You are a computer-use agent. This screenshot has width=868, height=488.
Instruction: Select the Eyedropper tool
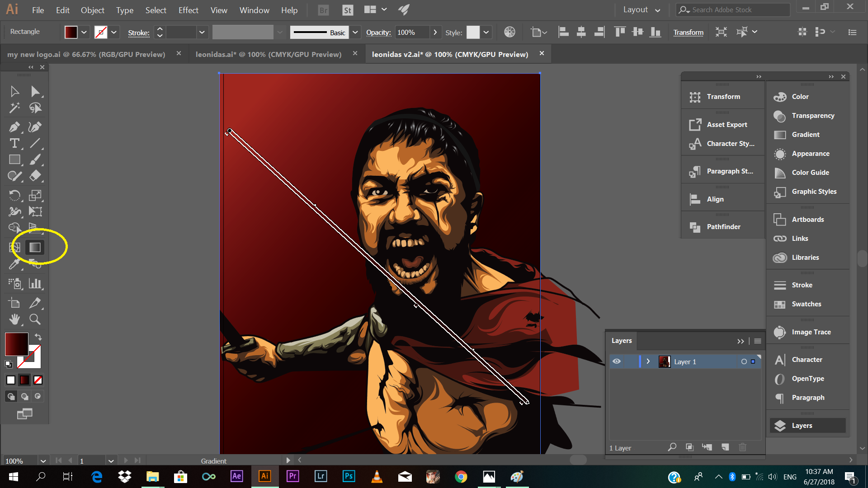(x=14, y=264)
